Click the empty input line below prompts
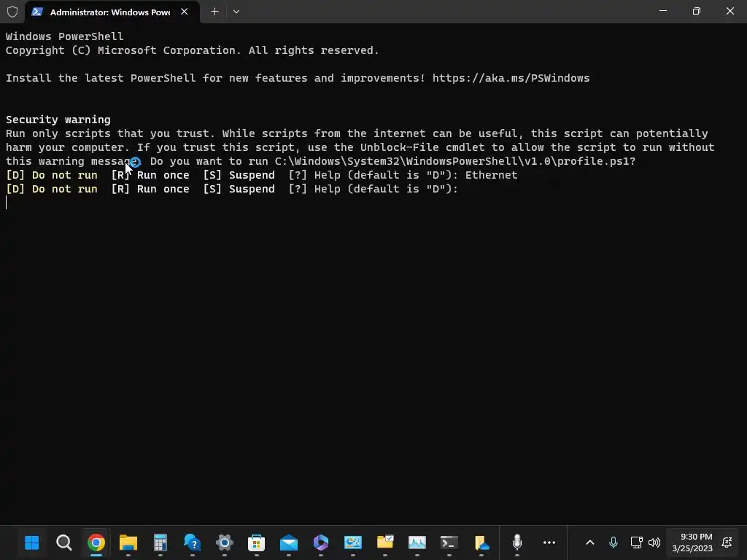747x560 pixels. [373, 203]
